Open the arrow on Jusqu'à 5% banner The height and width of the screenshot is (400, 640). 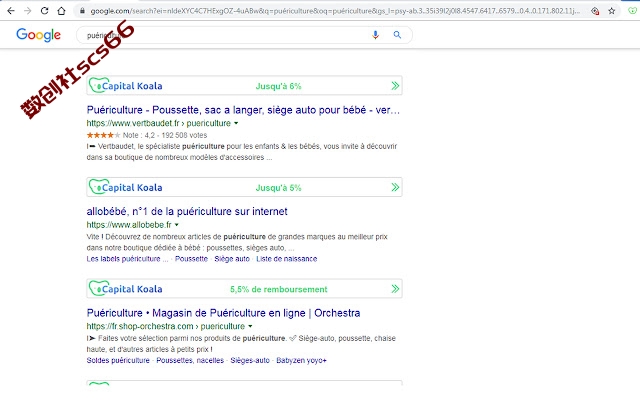[x=395, y=187]
